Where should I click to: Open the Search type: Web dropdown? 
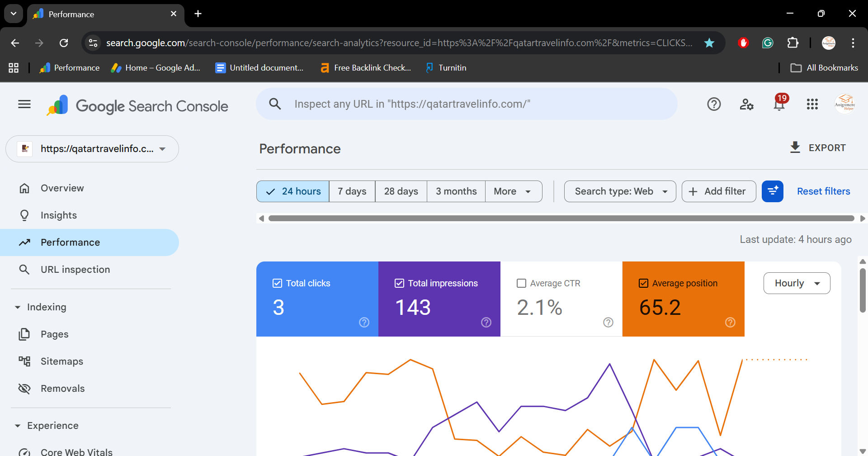pyautogui.click(x=620, y=191)
